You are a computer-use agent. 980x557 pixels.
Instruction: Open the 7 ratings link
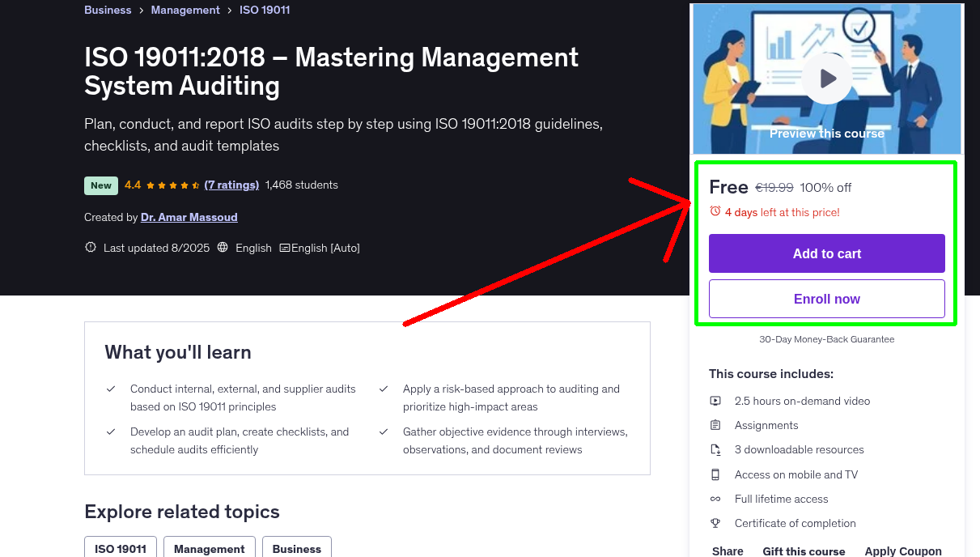coord(231,185)
